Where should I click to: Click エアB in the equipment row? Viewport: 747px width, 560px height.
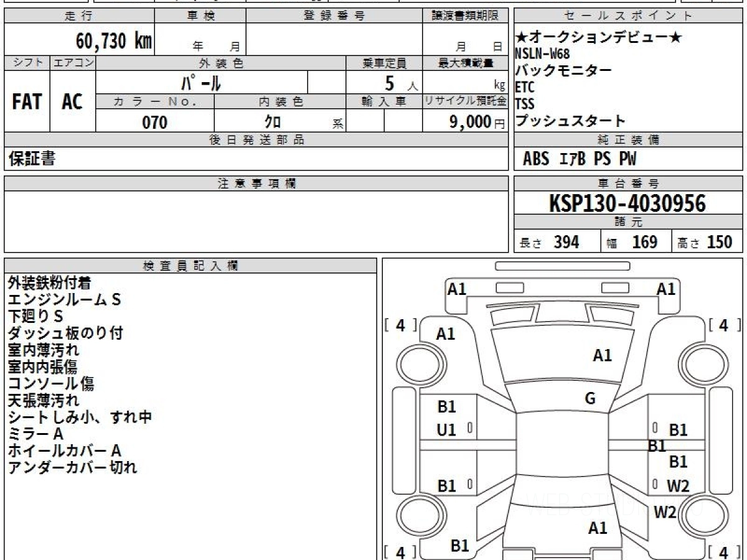pos(573,159)
